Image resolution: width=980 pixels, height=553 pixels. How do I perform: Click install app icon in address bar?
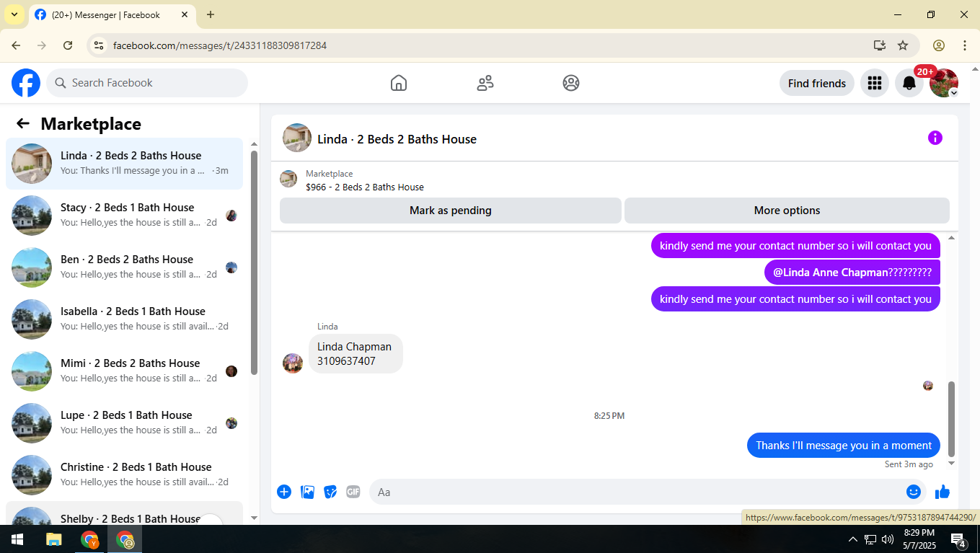(879, 45)
